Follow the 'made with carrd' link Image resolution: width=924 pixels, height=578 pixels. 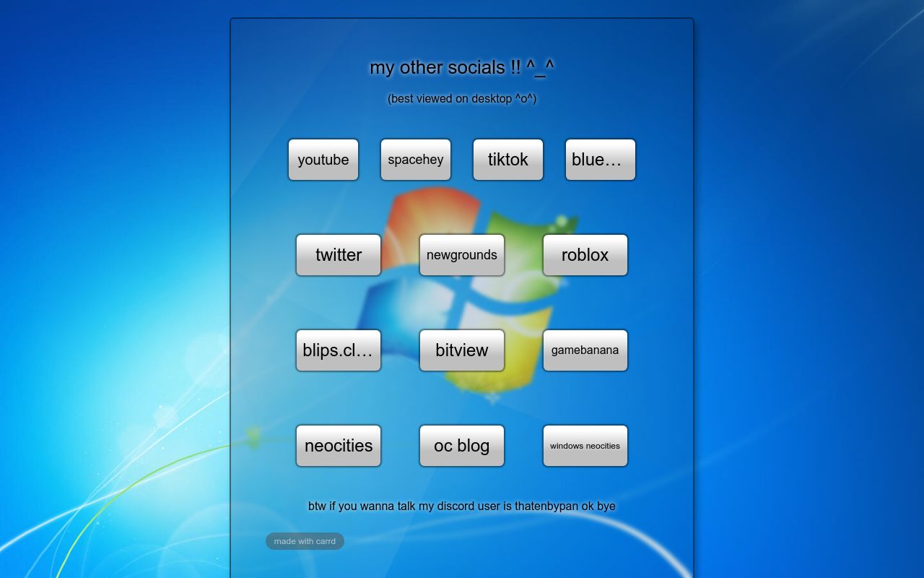pos(305,541)
